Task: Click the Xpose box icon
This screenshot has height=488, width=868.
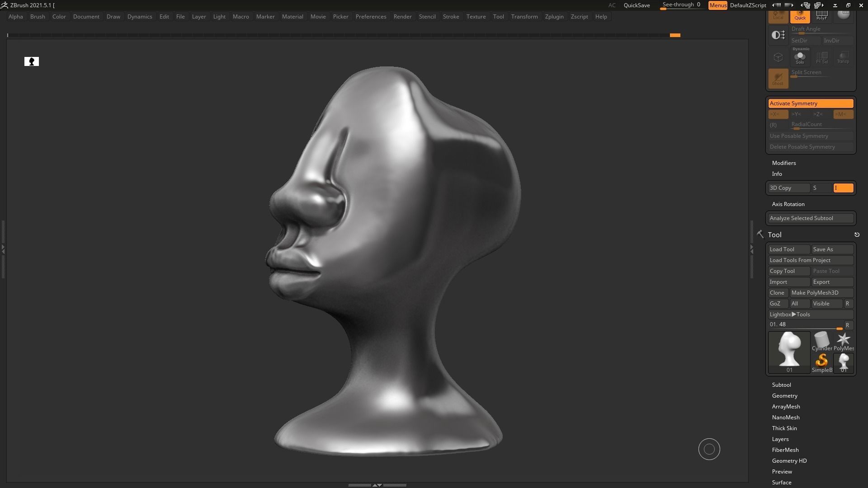Action: [778, 57]
